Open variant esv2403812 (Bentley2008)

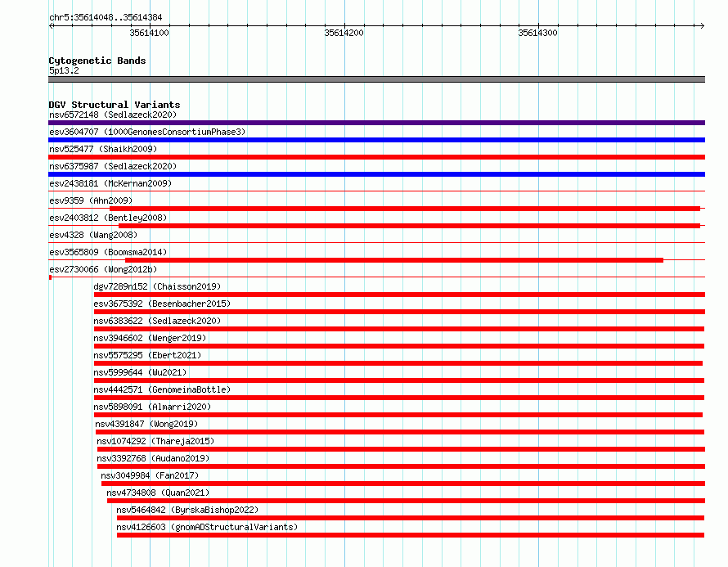(x=108, y=218)
